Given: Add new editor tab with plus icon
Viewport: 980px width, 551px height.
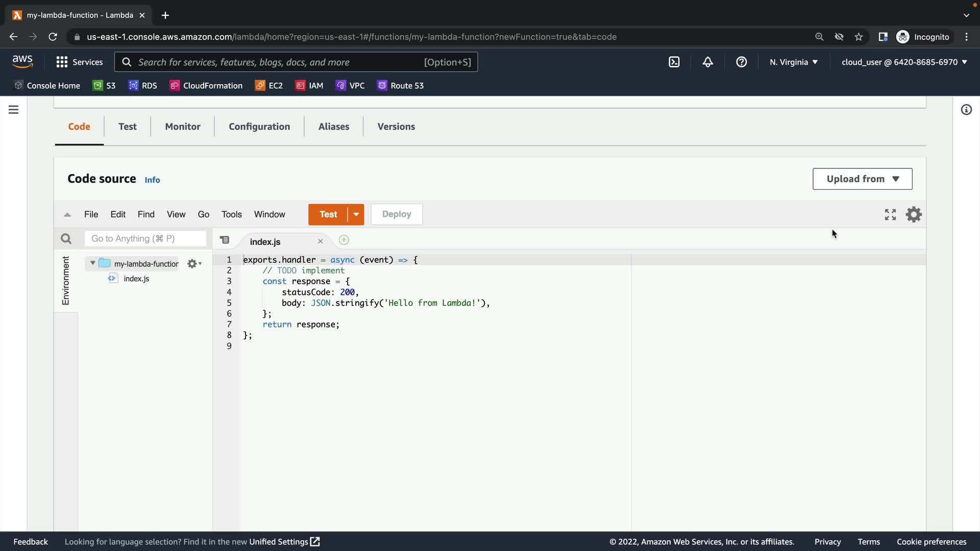Looking at the screenshot, I should [x=344, y=240].
